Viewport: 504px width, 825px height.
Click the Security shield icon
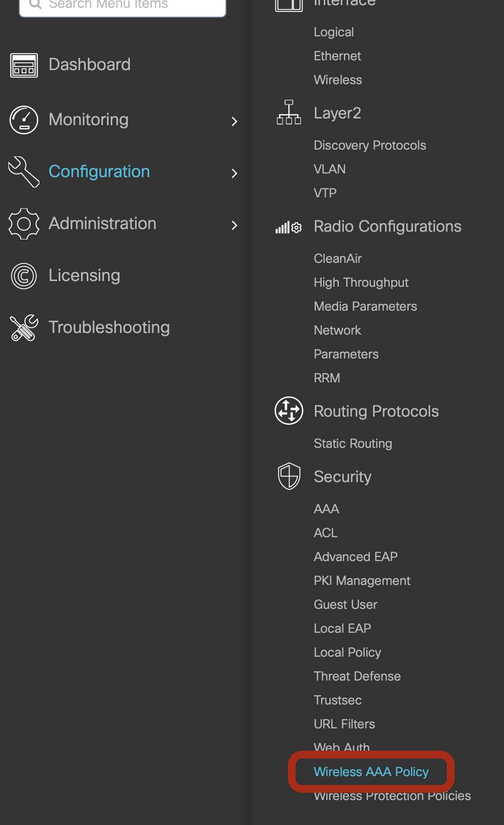click(289, 476)
